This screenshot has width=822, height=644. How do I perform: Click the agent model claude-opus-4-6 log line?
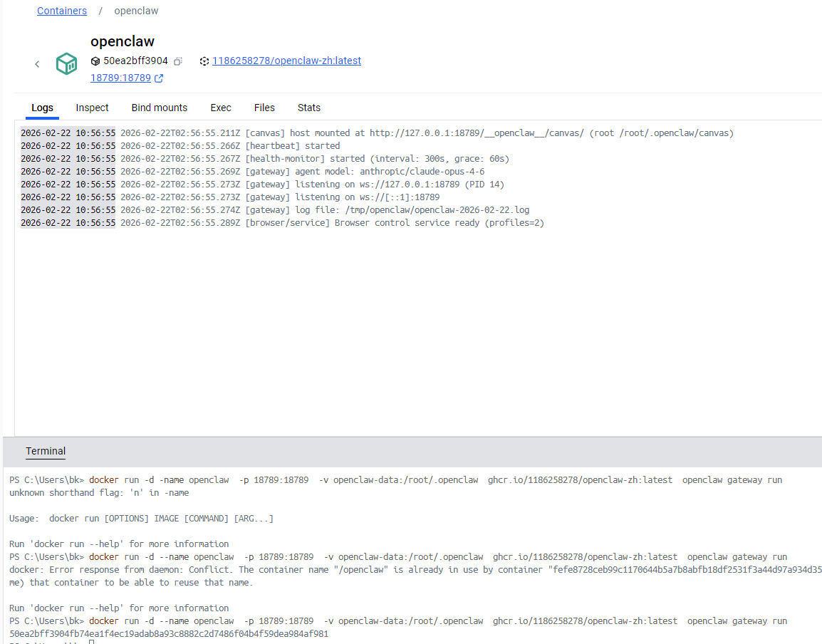[x=253, y=172]
